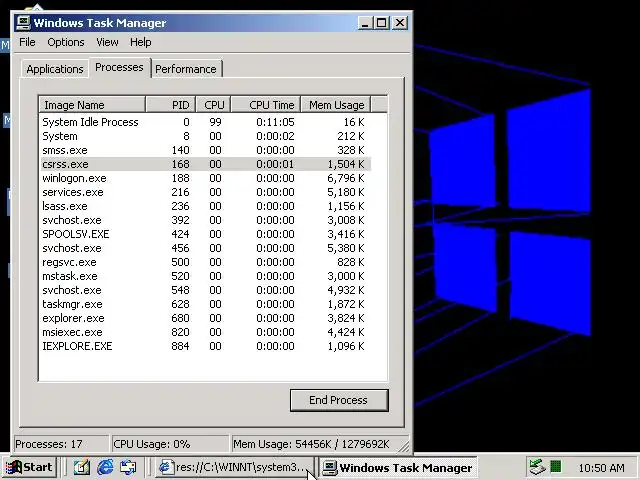Select the Processes tab
The width and height of the screenshot is (640, 480).
coord(119,67)
